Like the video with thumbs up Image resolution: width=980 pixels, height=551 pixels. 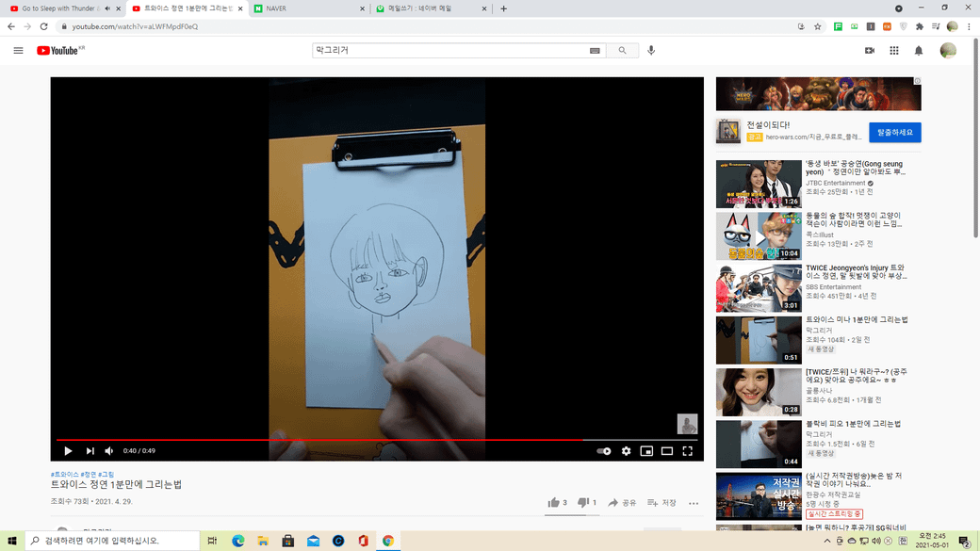click(554, 503)
